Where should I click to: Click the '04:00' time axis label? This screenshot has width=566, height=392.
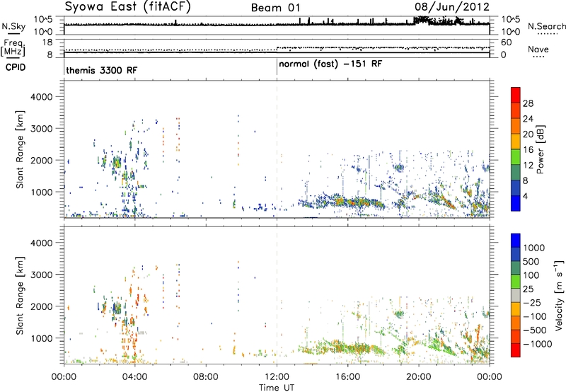134,377
